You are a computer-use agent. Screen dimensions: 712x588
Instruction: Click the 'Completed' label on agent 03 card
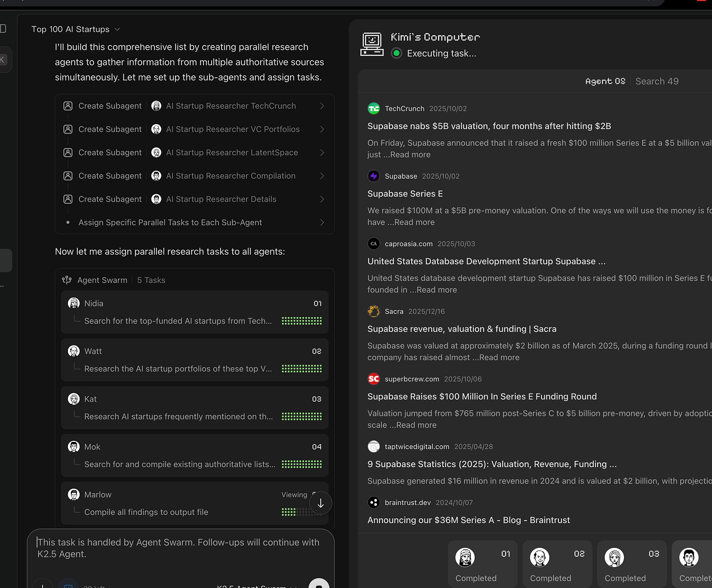(625, 578)
